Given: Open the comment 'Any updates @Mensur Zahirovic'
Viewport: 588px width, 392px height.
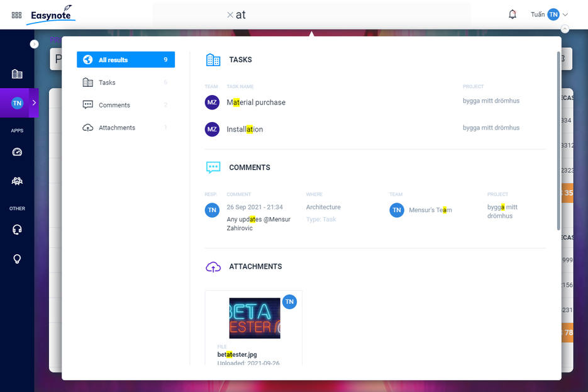Looking at the screenshot, I should pyautogui.click(x=258, y=223).
